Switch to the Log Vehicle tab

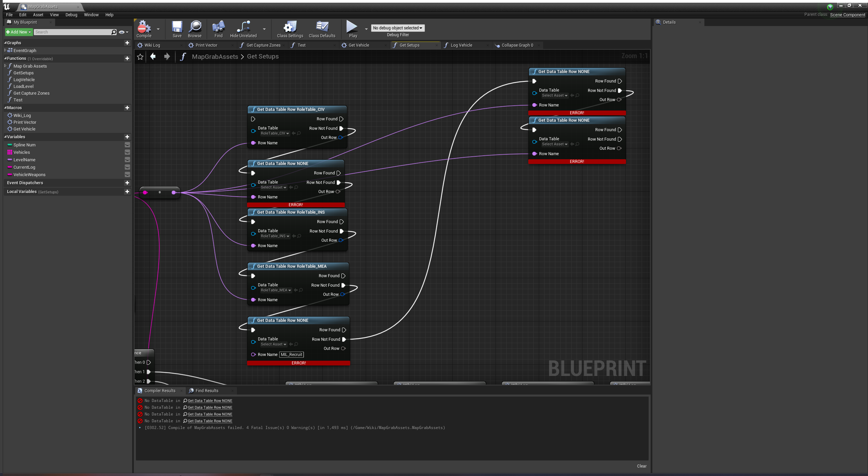point(461,45)
